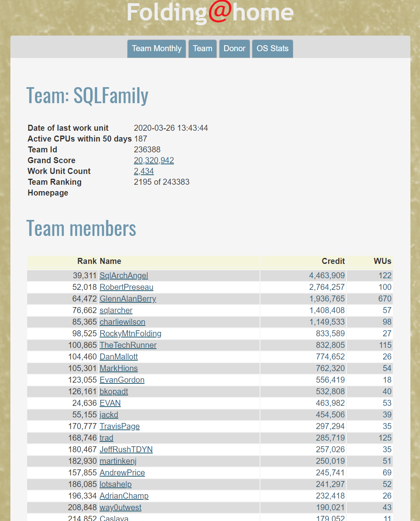Open the Team tab
420x521 pixels.
click(202, 49)
